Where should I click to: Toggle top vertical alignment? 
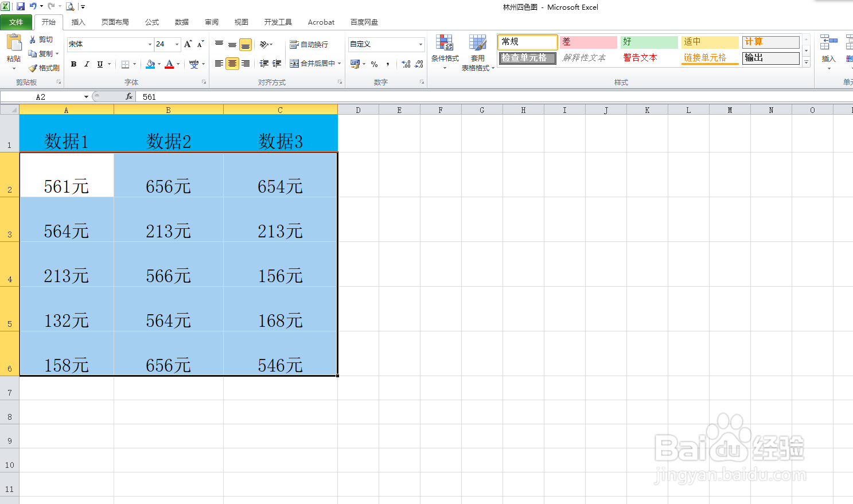[219, 44]
